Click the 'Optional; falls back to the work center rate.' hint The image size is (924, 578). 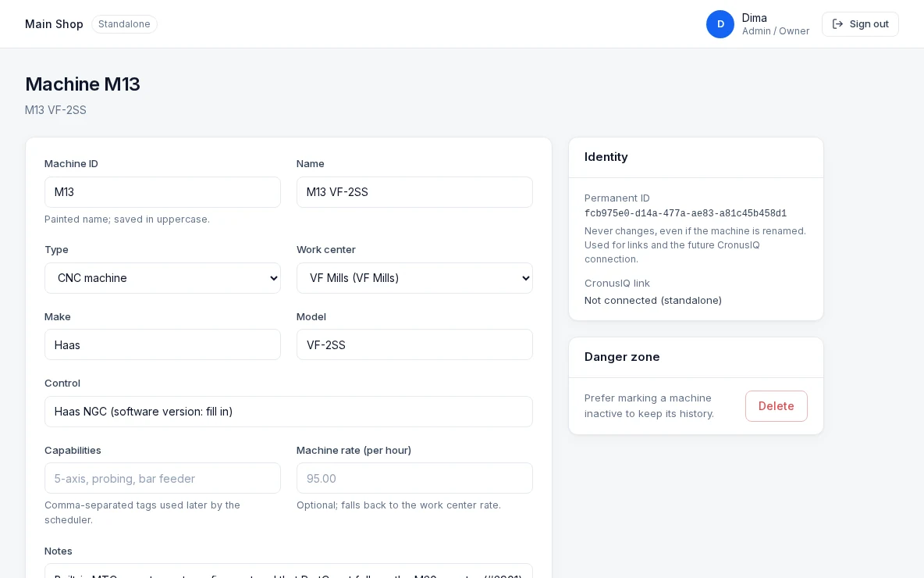point(398,505)
